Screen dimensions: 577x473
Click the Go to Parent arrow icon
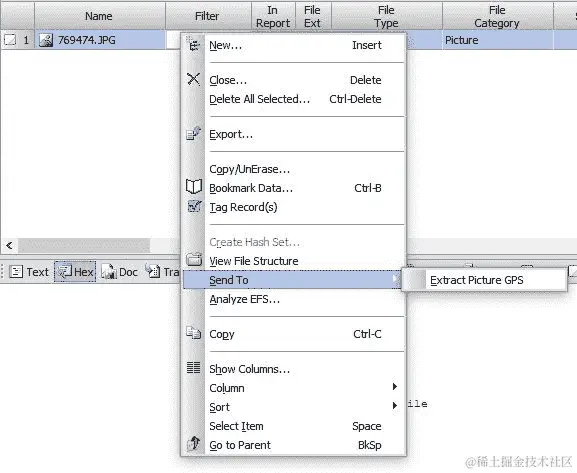(194, 444)
